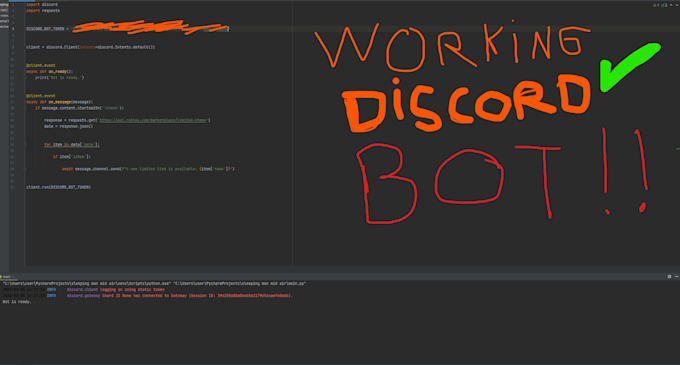
Task: Select the 'main' run tab
Action: tap(7, 277)
